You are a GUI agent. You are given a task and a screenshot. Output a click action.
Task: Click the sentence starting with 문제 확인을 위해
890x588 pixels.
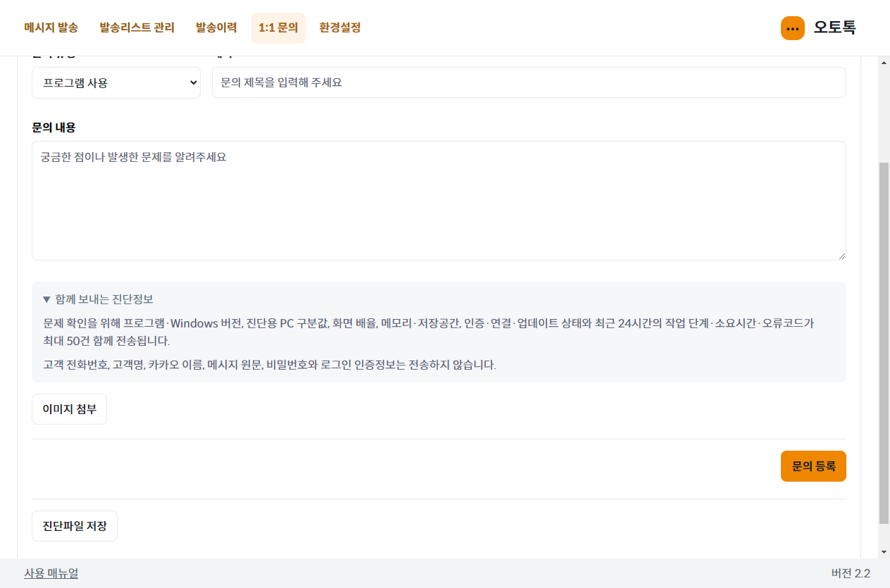click(x=428, y=332)
